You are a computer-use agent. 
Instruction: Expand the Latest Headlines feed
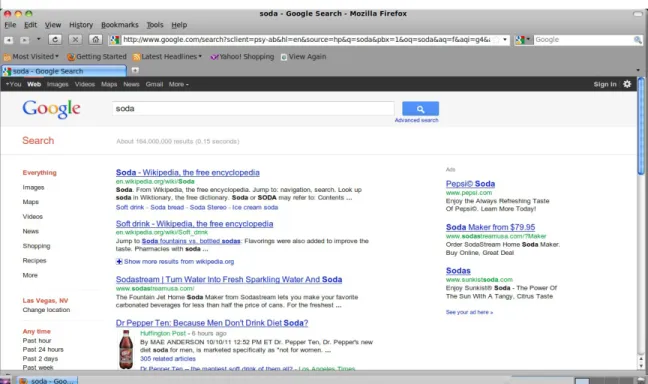coord(167,57)
